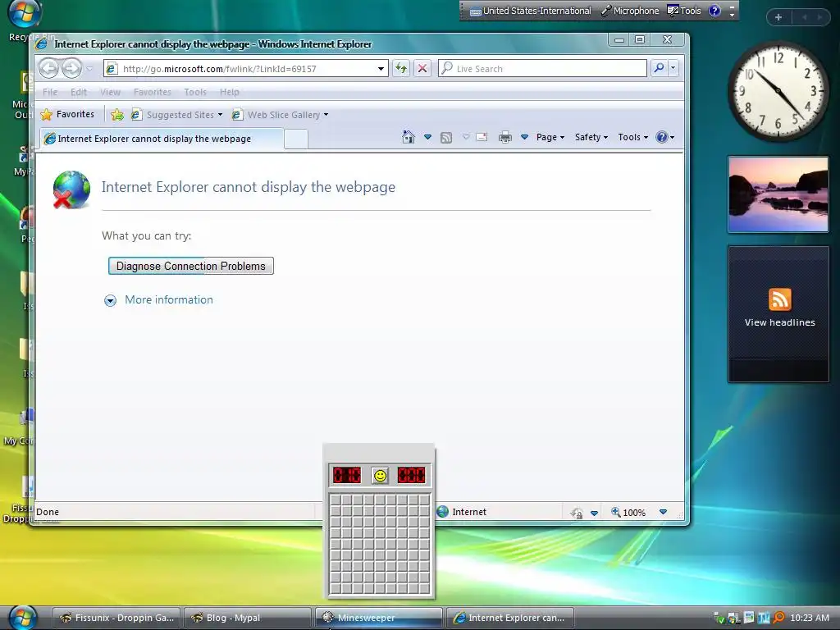The height and width of the screenshot is (630, 840).
Task: Click the Refresh icon beside the address bar
Action: point(400,68)
